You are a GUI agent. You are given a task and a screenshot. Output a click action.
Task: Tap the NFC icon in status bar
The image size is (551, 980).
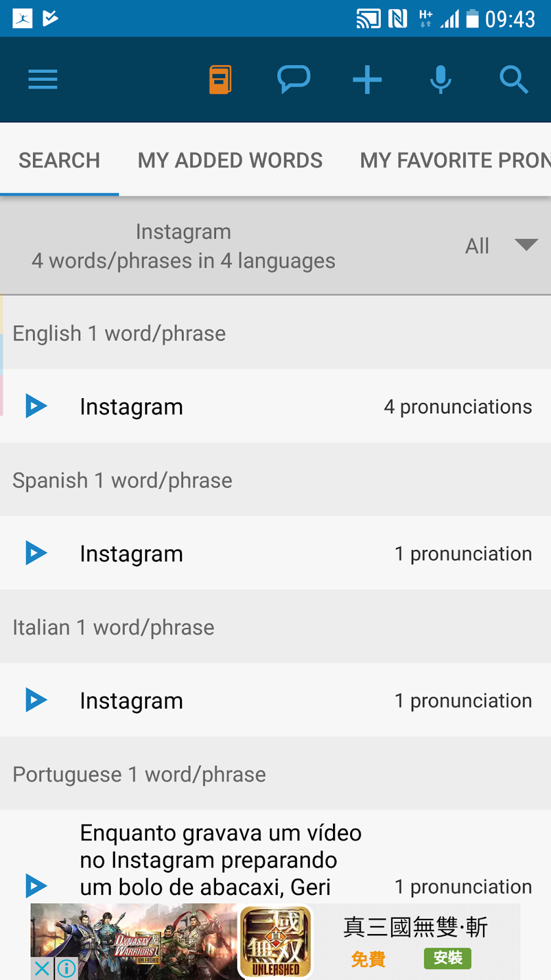(398, 18)
